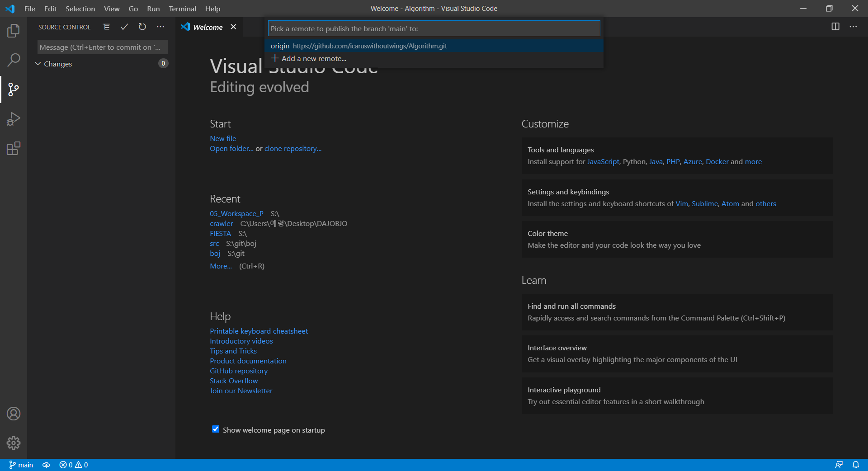Open Find and run all commands card
The width and height of the screenshot is (868, 471).
[x=677, y=312]
